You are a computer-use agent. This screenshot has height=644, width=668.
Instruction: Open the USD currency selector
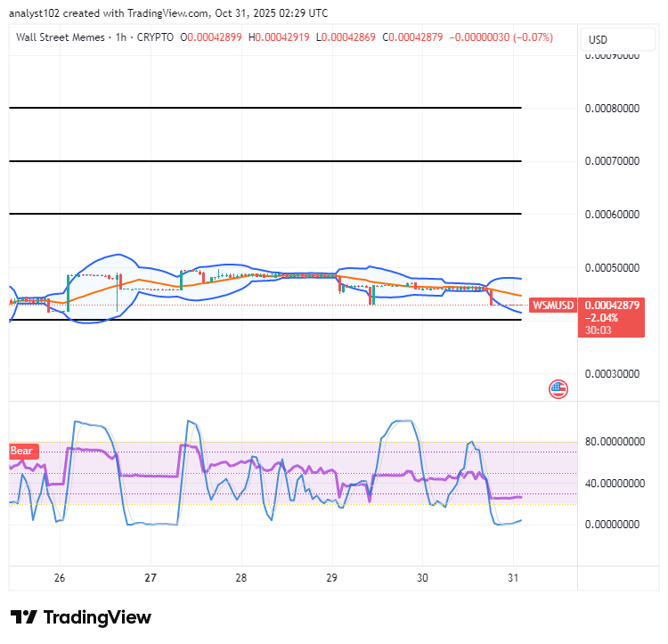click(618, 39)
